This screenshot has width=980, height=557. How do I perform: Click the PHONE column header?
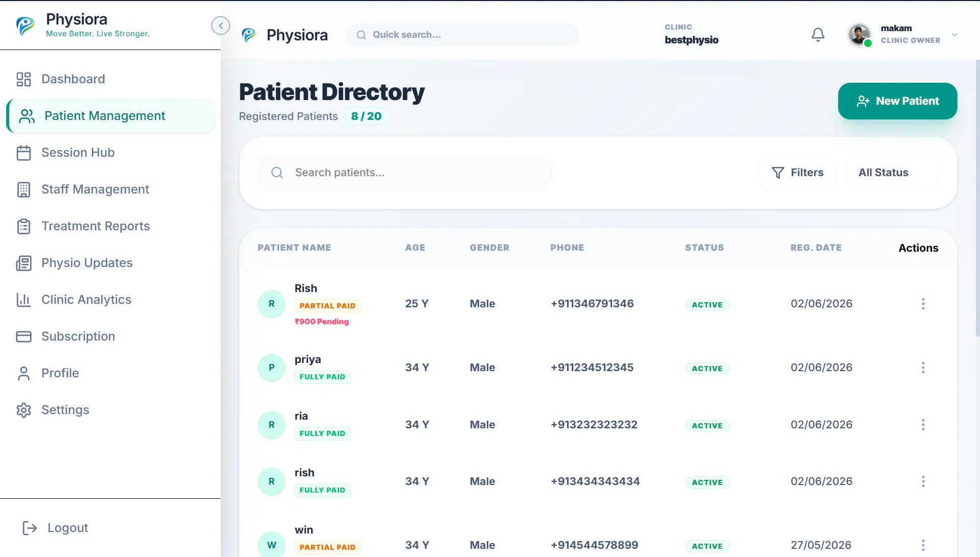[x=567, y=248]
